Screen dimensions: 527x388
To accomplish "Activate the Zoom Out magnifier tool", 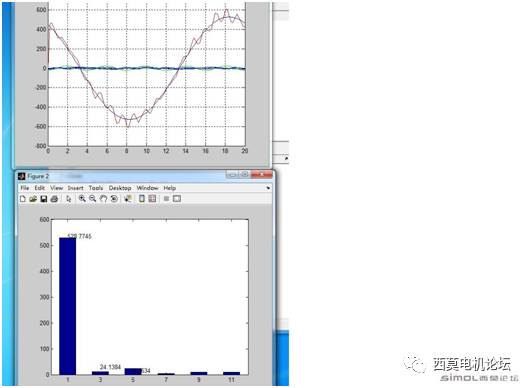I will point(93,199).
